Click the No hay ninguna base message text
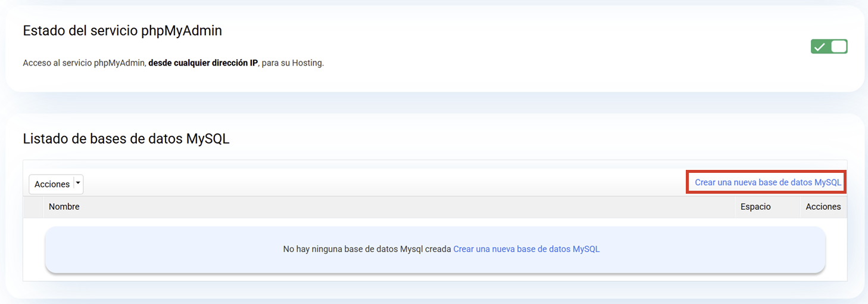The image size is (868, 304). 367,249
